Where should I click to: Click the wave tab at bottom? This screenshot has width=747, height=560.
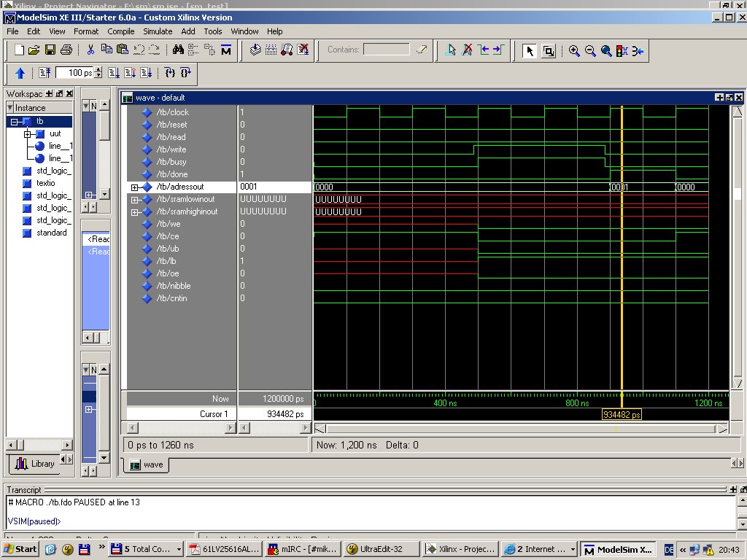147,464
